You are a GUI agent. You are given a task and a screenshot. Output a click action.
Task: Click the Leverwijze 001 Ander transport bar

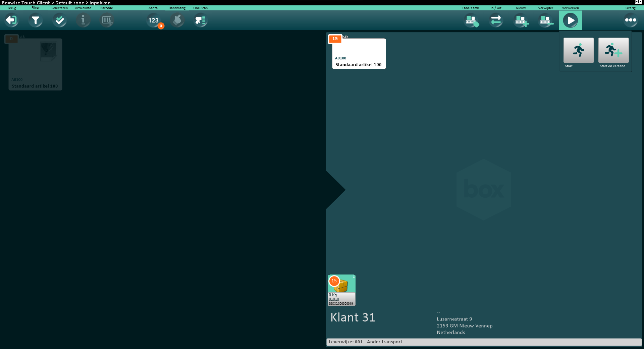click(483, 342)
